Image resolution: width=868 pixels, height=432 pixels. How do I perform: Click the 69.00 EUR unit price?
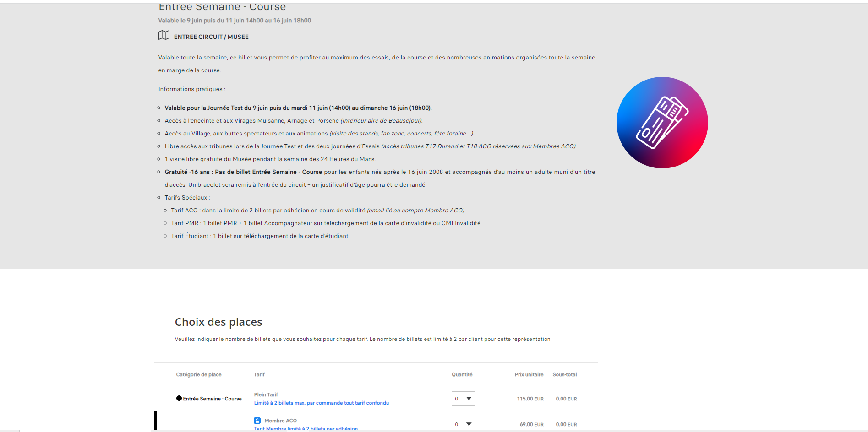pos(532,425)
